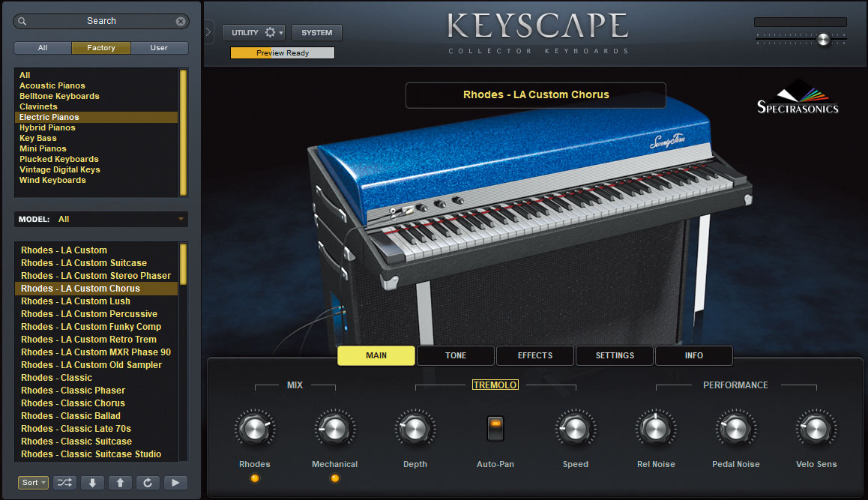The width and height of the screenshot is (868, 500).
Task: Go to previous patch with up arrow
Action: (120, 483)
